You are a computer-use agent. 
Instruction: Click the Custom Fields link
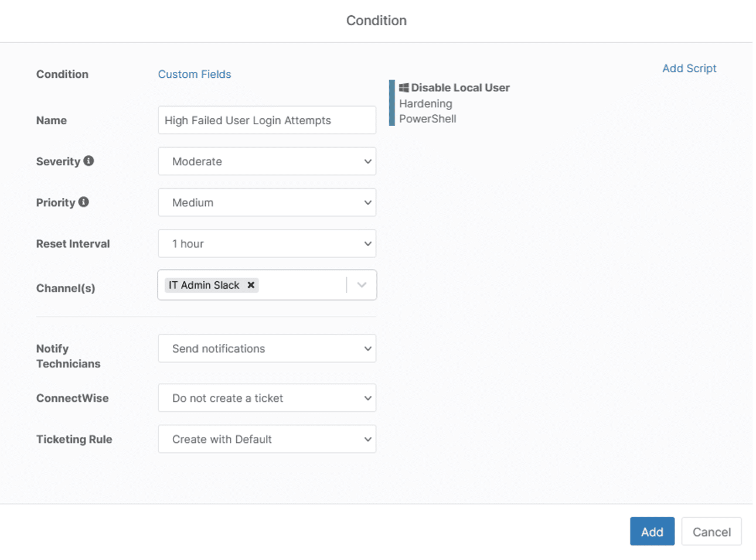[194, 74]
